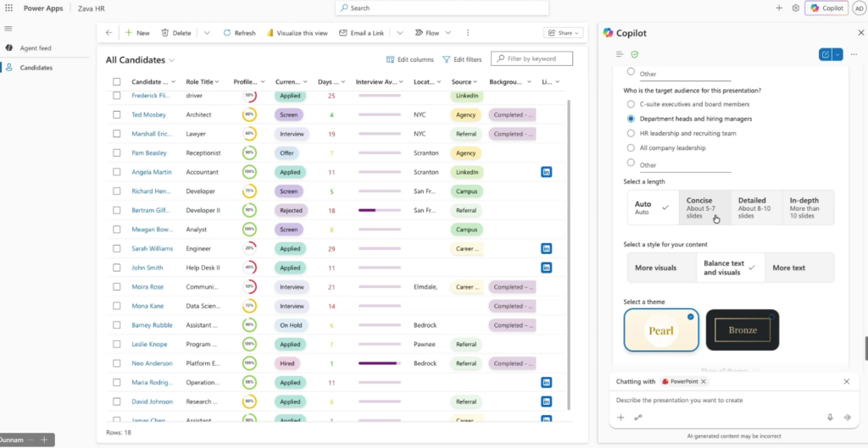Screen dimensions: 868x448
Task: Select the C-suite executives and board members option
Action: [x=631, y=104]
